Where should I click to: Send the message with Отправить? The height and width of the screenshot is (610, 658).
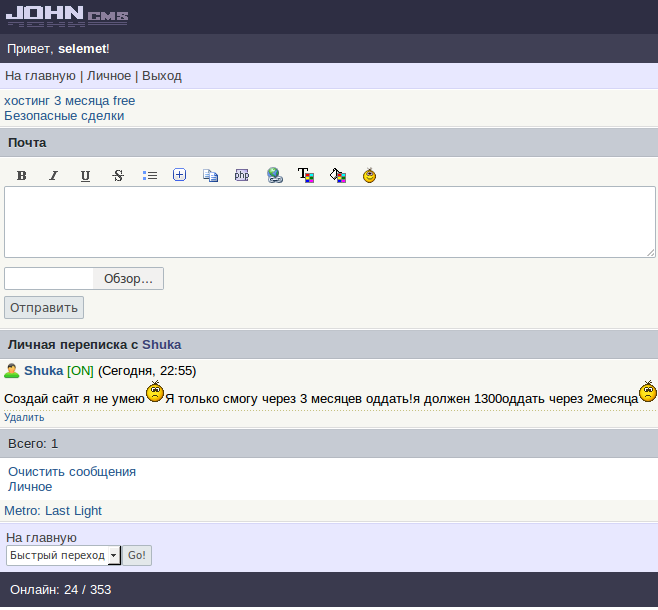(44, 308)
